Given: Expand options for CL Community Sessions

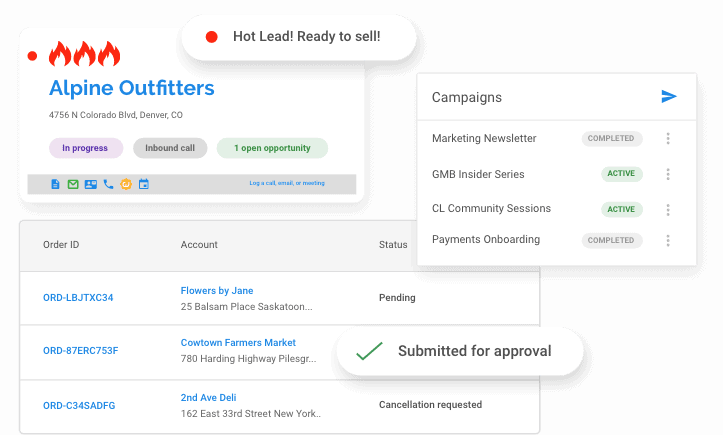Looking at the screenshot, I should coord(668,210).
